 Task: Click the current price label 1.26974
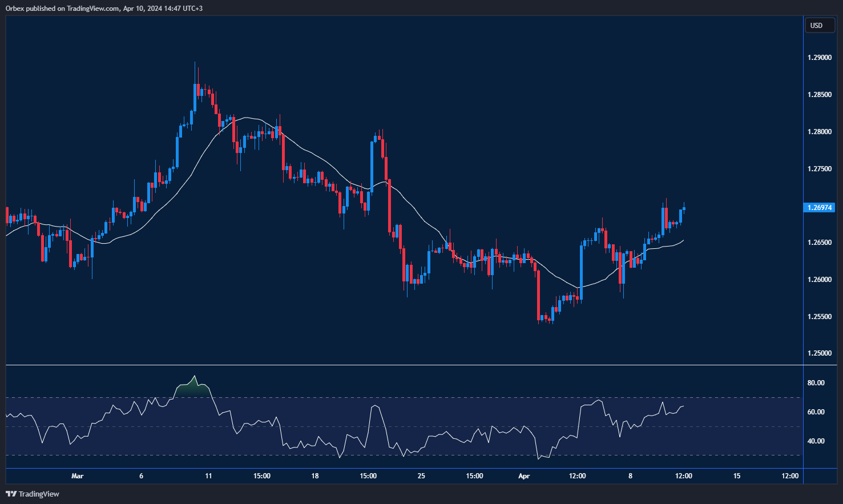point(819,208)
